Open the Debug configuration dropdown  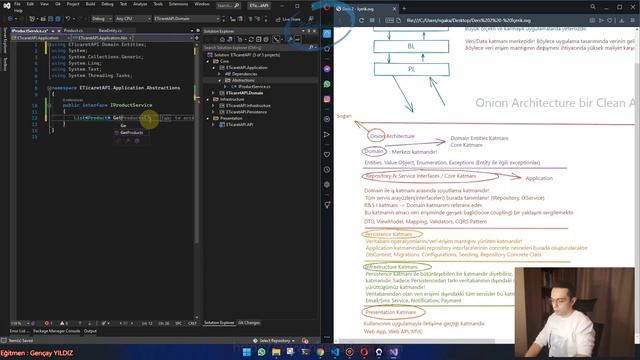point(101,19)
